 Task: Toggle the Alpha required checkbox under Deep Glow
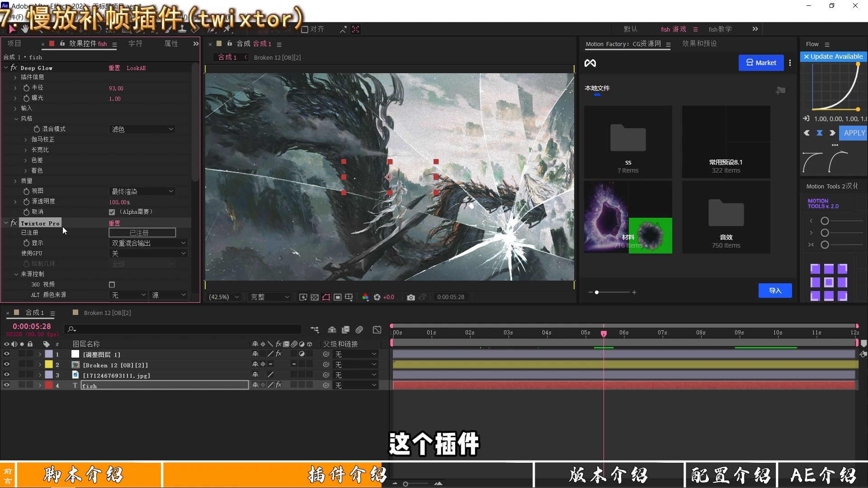pos(112,212)
